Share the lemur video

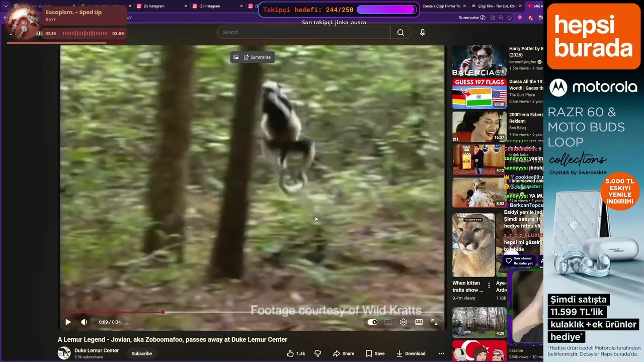click(x=344, y=353)
